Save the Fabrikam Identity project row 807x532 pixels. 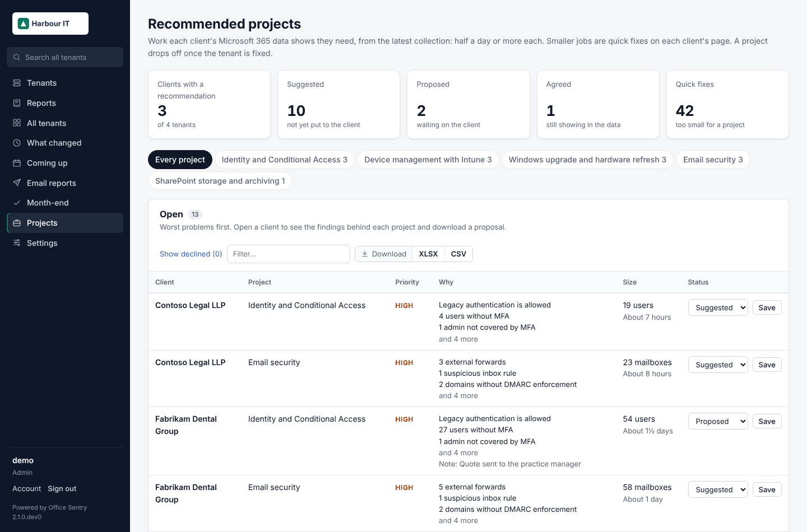click(x=767, y=421)
